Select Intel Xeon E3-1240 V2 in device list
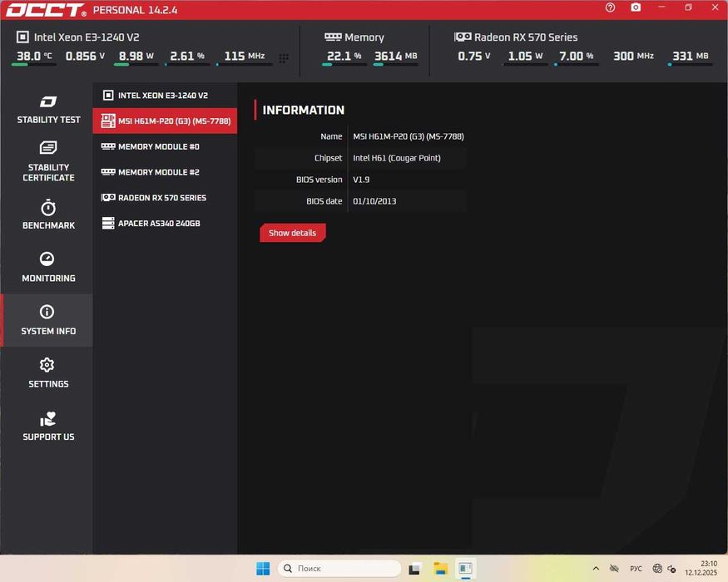The height and width of the screenshot is (582, 728). click(165, 95)
